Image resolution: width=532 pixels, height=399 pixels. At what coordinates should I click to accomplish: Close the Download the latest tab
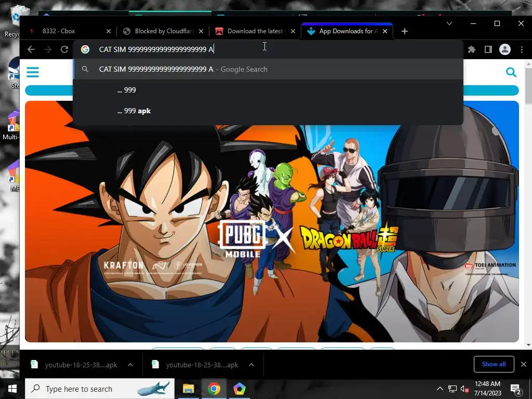293,31
